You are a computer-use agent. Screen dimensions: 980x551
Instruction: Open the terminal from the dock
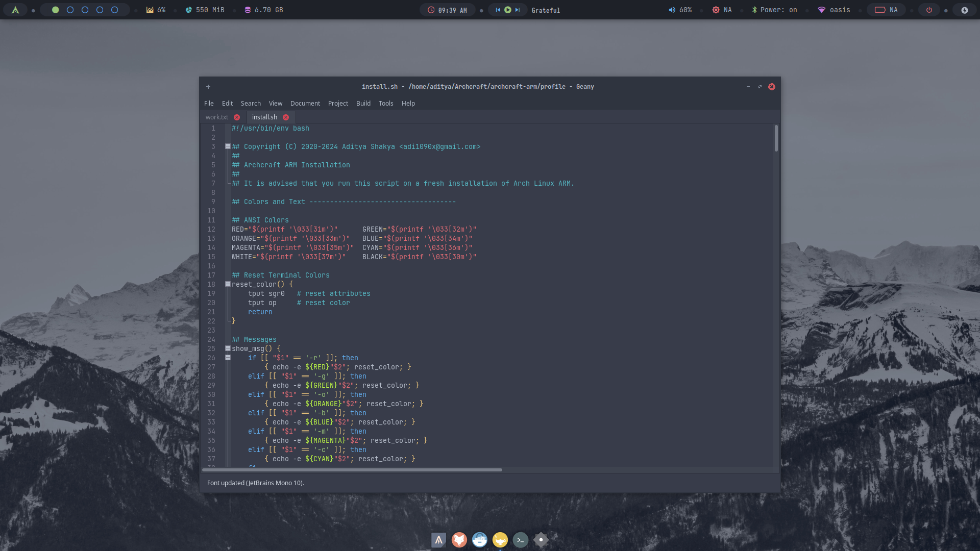(520, 540)
